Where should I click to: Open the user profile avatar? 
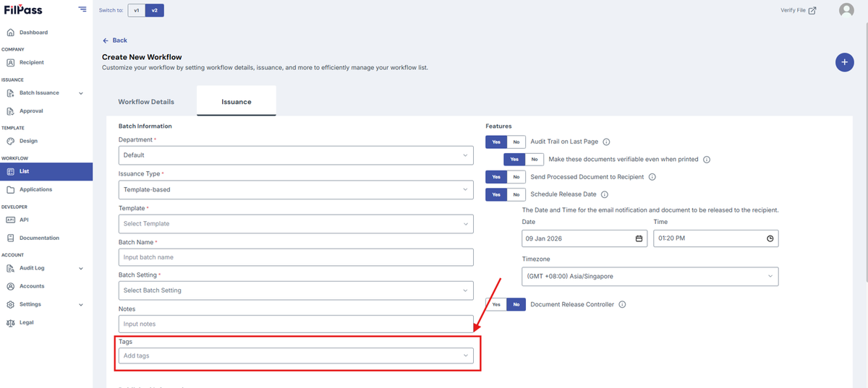point(846,10)
